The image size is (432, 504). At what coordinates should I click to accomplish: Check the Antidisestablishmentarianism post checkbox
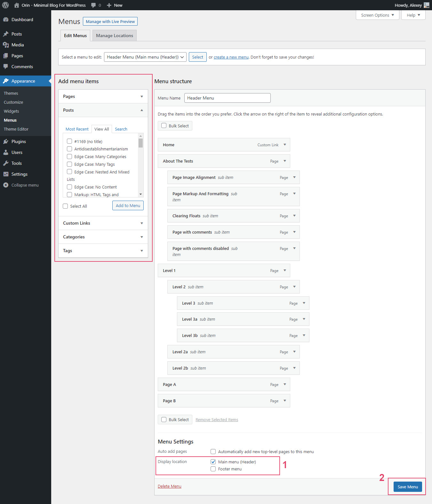69,149
